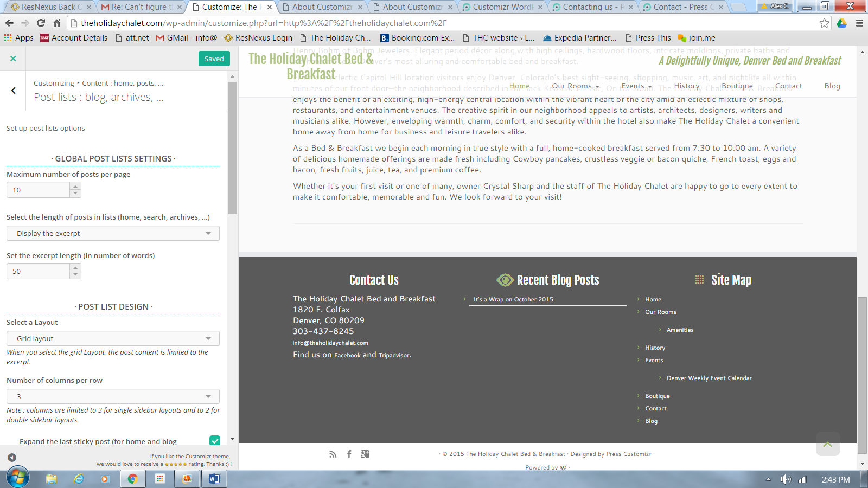
Task: Open Microsoft Word from the taskbar
Action: [x=214, y=479]
